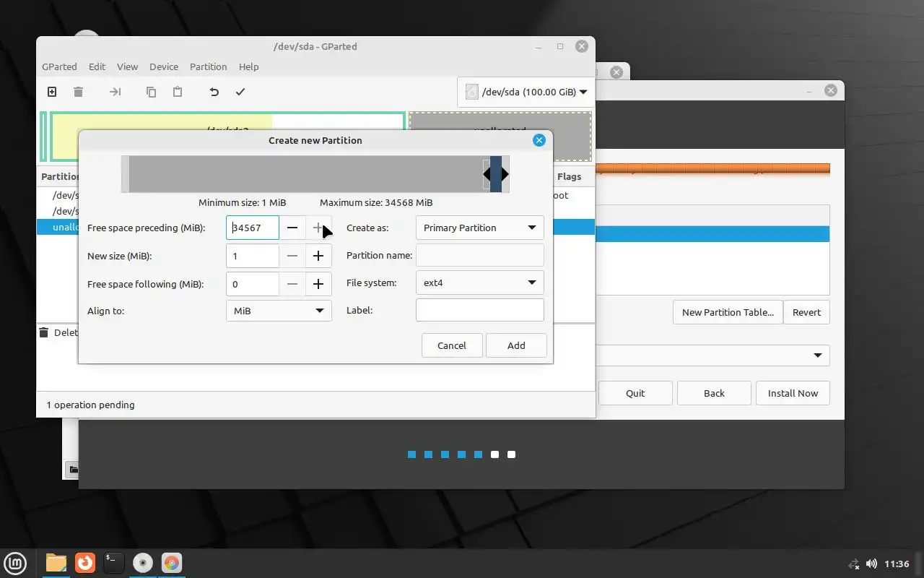Focus the Free space preceding input field
924x578 pixels.
click(253, 228)
